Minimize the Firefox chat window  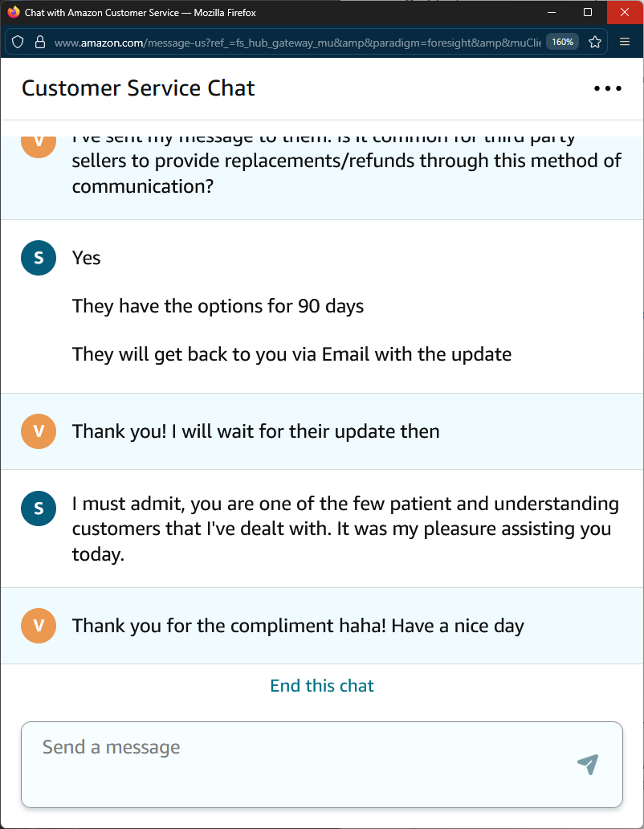pos(552,13)
